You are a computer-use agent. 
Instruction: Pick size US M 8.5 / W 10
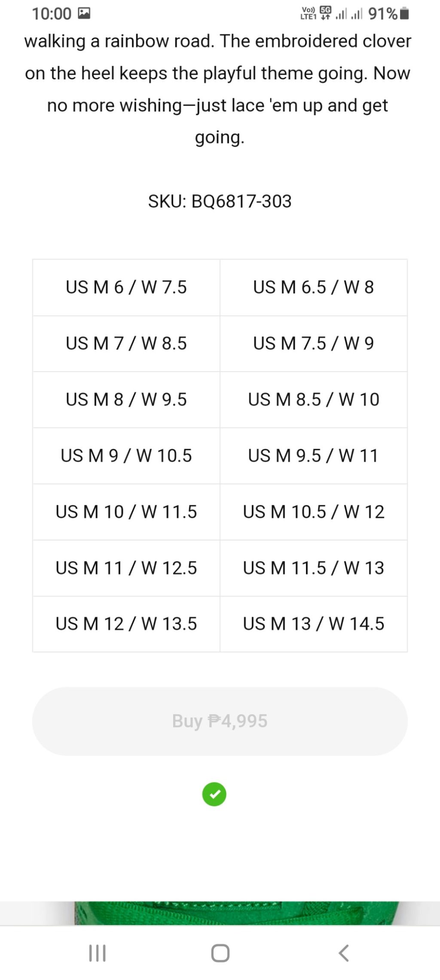[313, 400]
